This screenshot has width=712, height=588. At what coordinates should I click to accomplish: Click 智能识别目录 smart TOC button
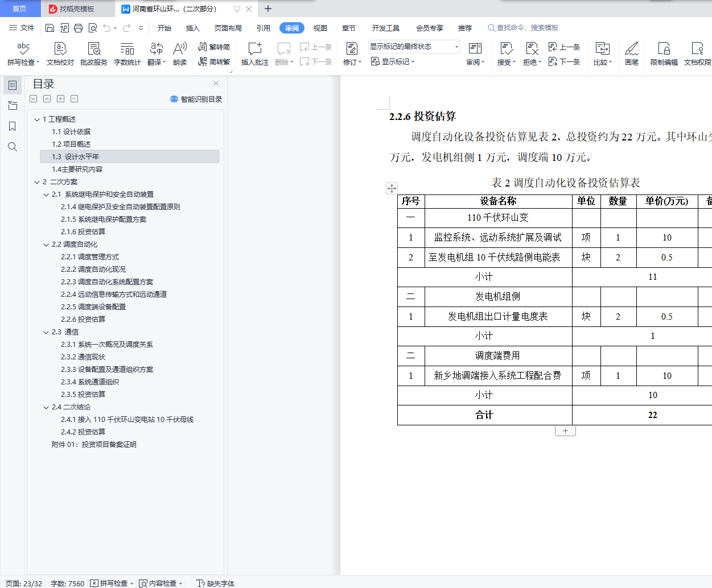tap(196, 99)
